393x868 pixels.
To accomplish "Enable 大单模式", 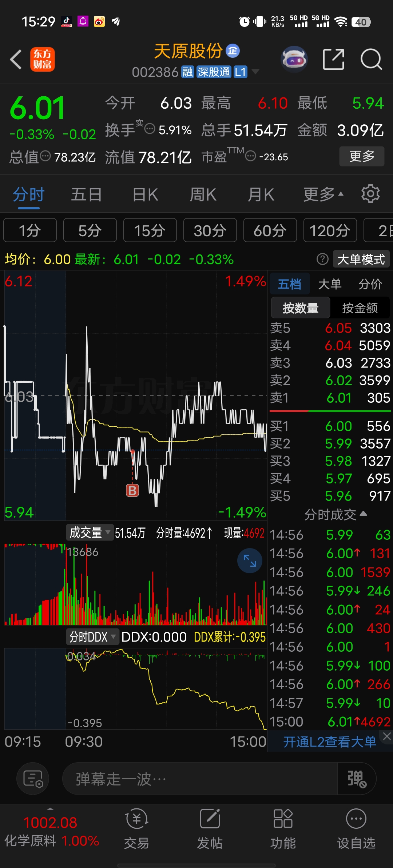I will (361, 259).
